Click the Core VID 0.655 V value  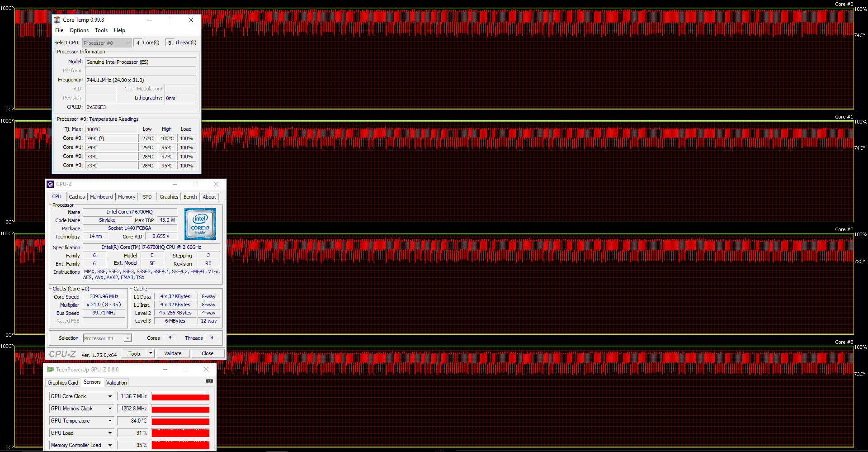(x=161, y=236)
